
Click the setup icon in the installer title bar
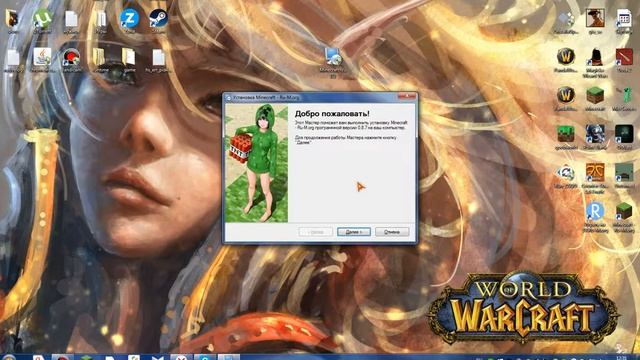point(229,98)
